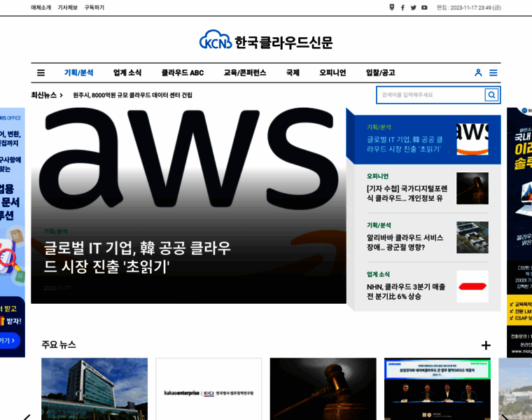Open main headline 글로벌 IT 기업 article
This screenshot has width=532, height=420.
tap(137, 257)
